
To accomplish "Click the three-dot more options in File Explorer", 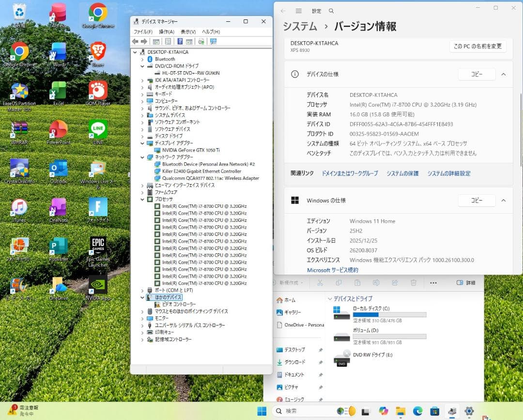I will pyautogui.click(x=433, y=283).
